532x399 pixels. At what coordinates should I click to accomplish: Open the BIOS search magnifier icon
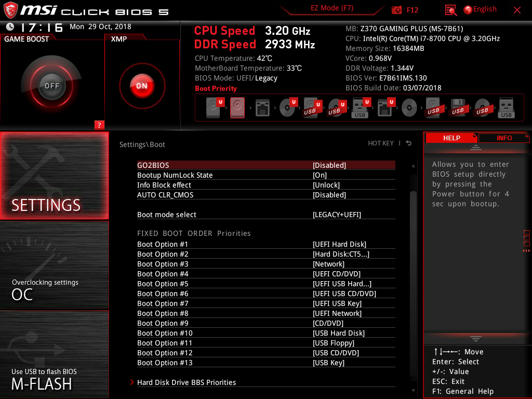[x=450, y=10]
